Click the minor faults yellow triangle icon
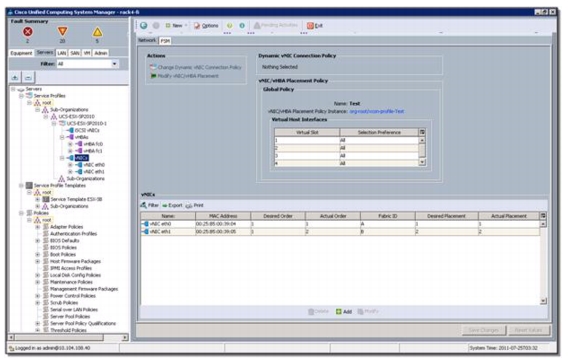 [97, 32]
